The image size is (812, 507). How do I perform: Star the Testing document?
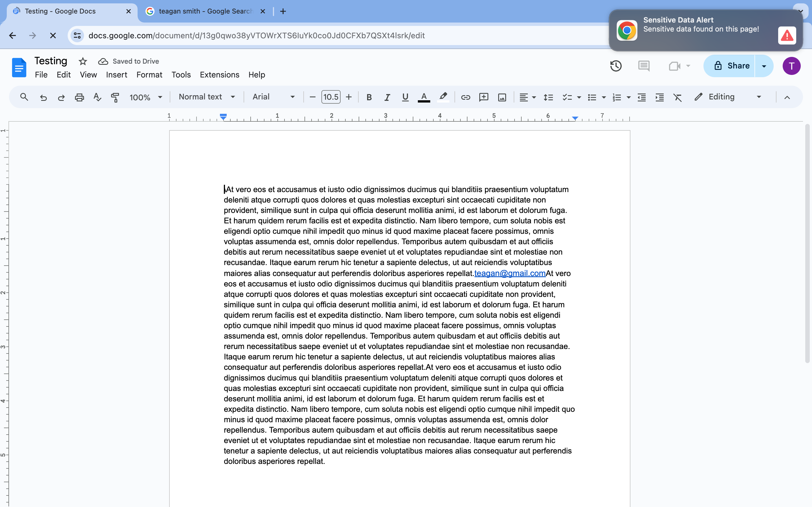click(x=83, y=61)
